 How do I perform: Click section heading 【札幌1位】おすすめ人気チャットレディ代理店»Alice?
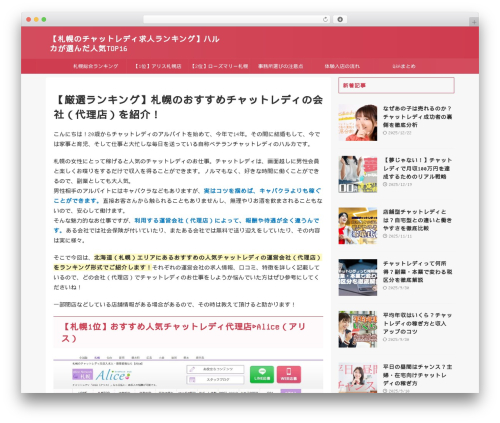coord(188,332)
